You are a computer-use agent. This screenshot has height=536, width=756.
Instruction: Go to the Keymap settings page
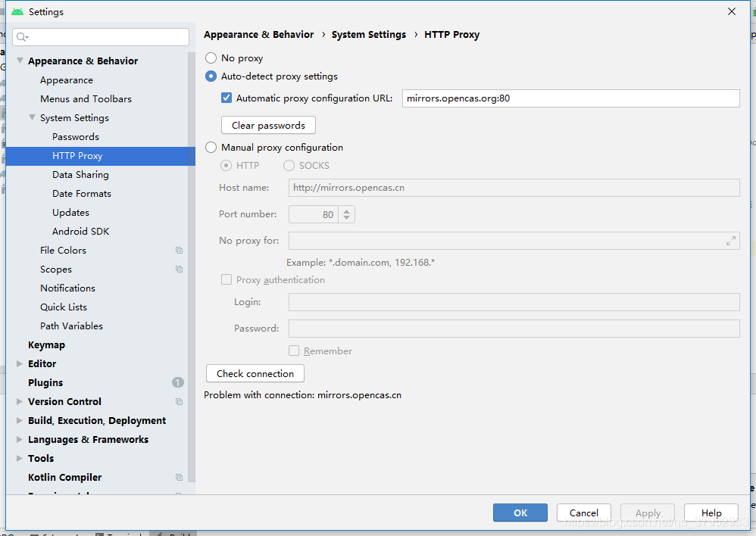46,345
